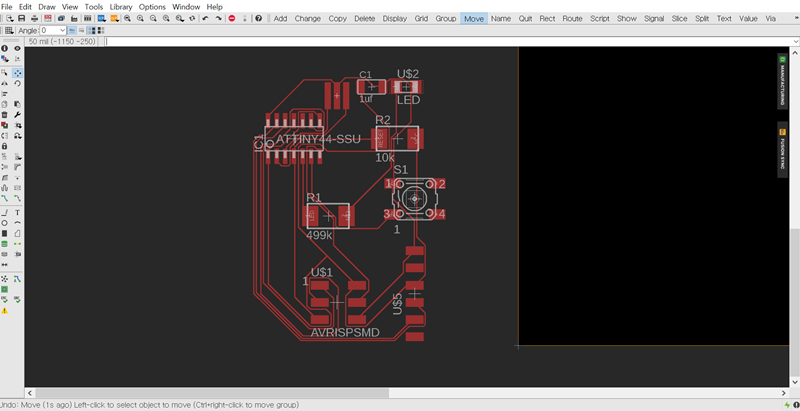The image size is (800, 411).
Task: Undo the last action
Action: click(x=205, y=18)
